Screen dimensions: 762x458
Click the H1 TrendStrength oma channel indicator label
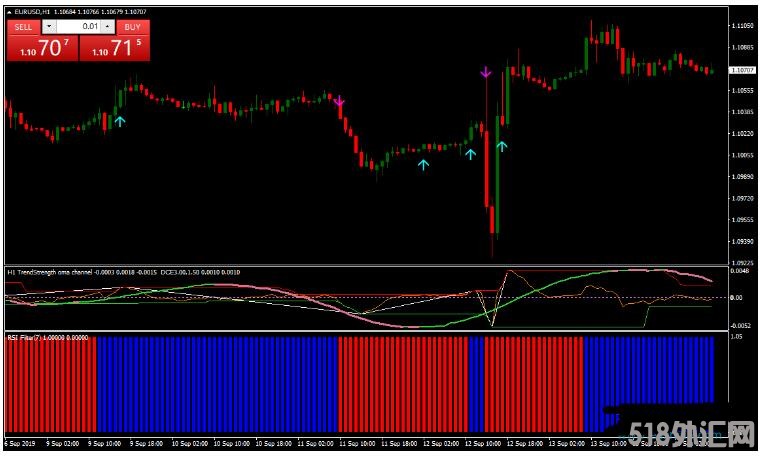(50, 272)
